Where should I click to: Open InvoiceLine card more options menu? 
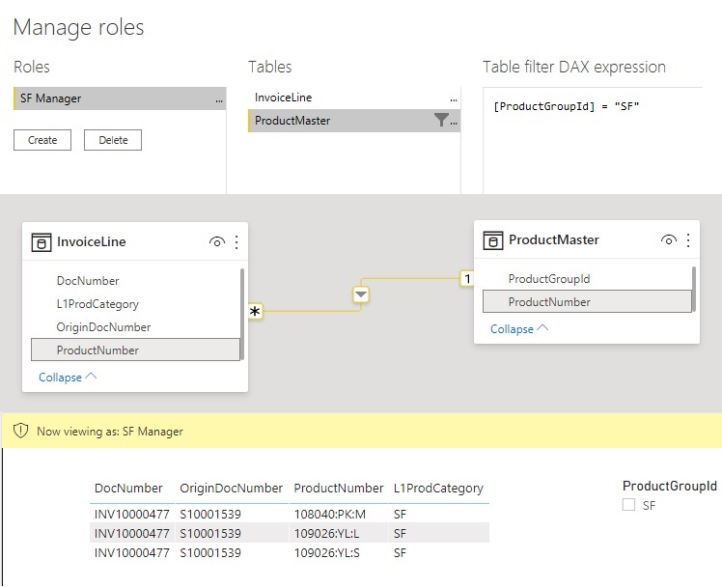[236, 241]
